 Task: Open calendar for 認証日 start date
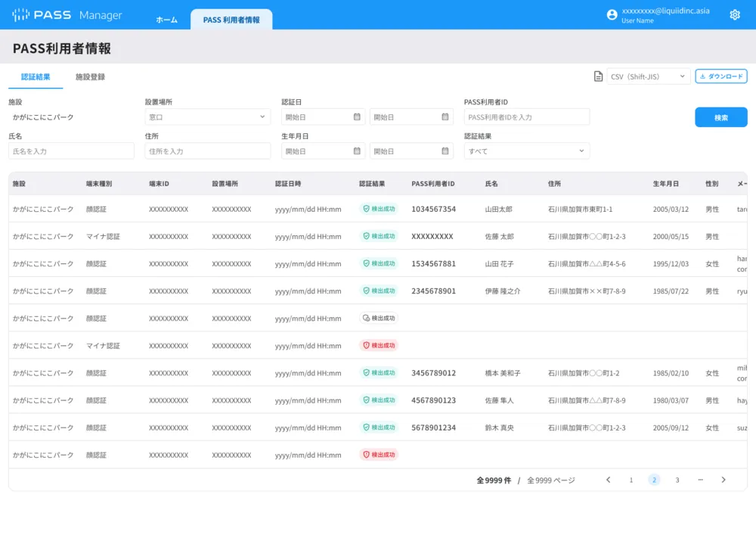pos(357,117)
